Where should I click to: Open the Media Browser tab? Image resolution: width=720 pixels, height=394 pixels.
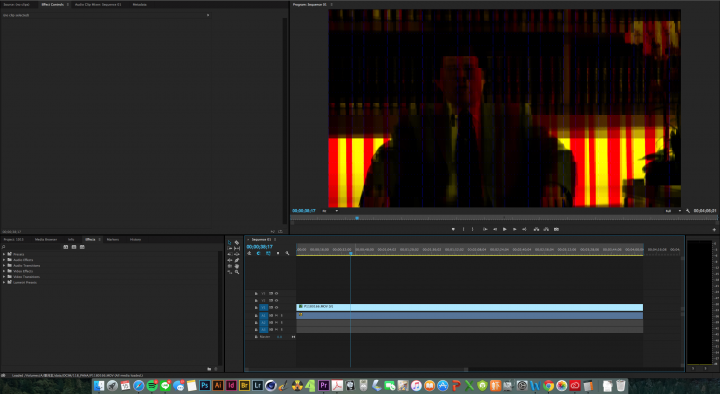click(x=46, y=240)
